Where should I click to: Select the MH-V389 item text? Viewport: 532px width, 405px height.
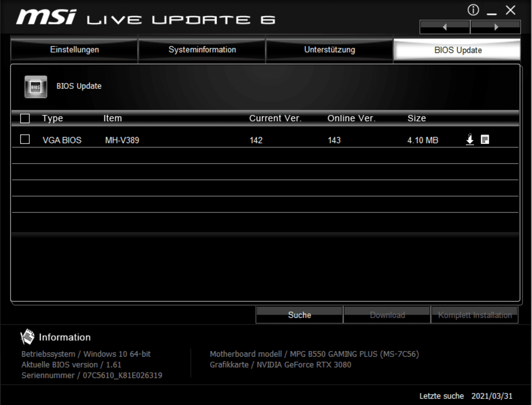click(122, 140)
